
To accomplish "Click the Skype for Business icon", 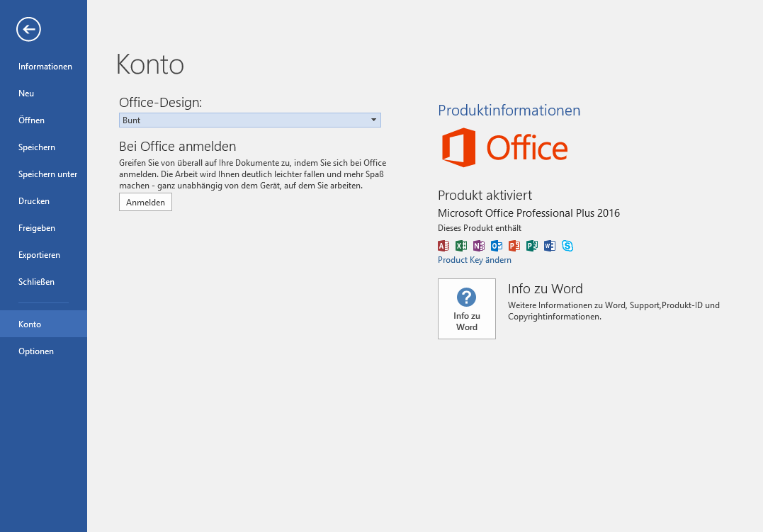I will [x=567, y=246].
